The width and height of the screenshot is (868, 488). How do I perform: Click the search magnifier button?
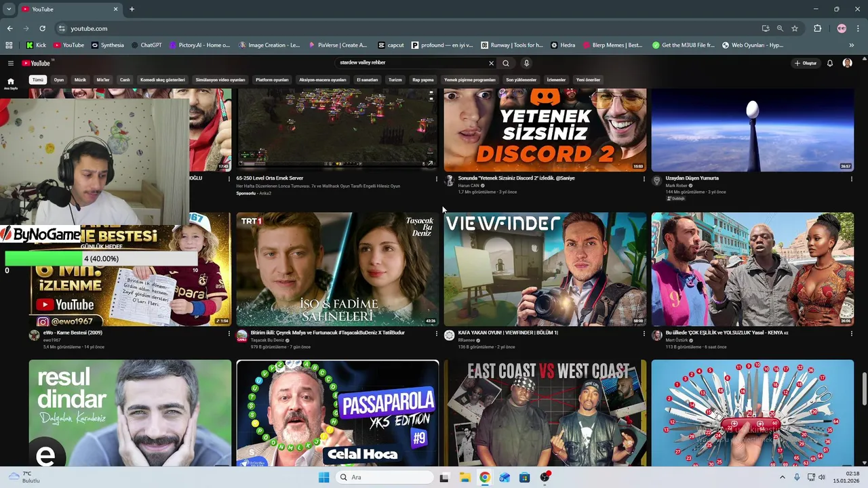pyautogui.click(x=506, y=63)
